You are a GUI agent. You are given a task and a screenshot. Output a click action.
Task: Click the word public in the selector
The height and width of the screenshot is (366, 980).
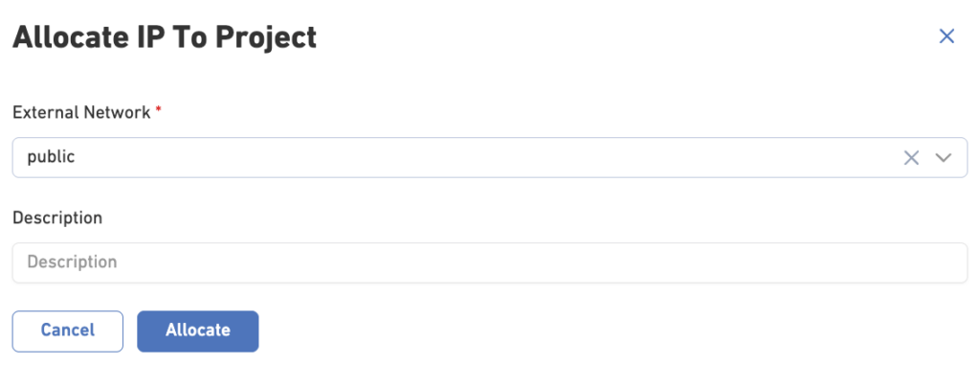point(51,157)
